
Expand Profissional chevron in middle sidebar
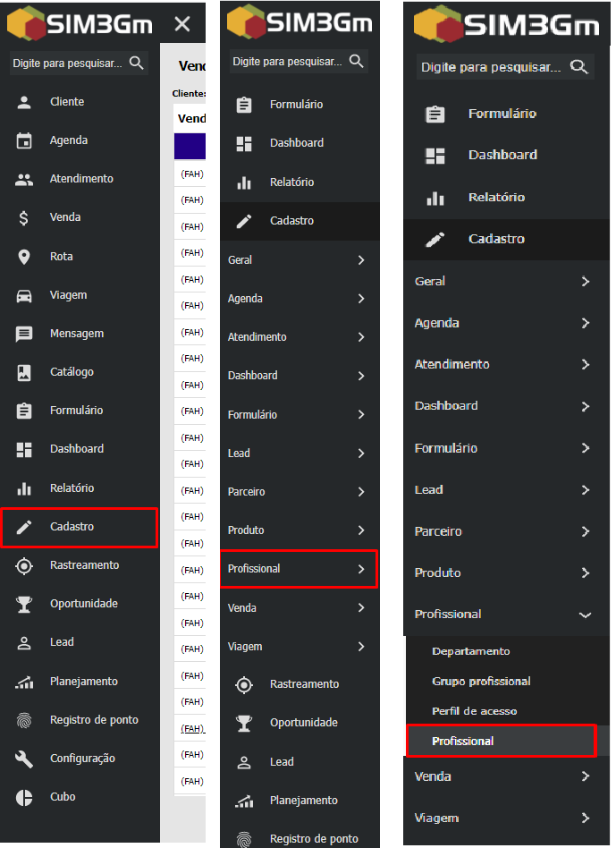361,570
